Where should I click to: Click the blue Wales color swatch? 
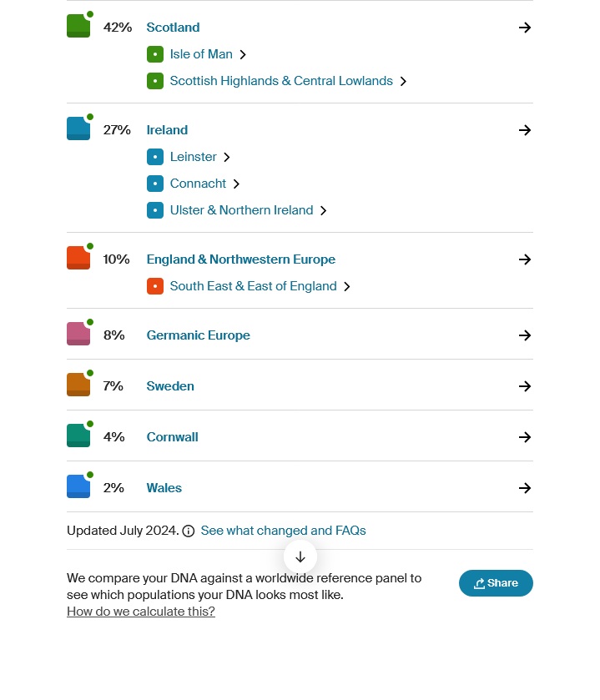[x=78, y=487]
